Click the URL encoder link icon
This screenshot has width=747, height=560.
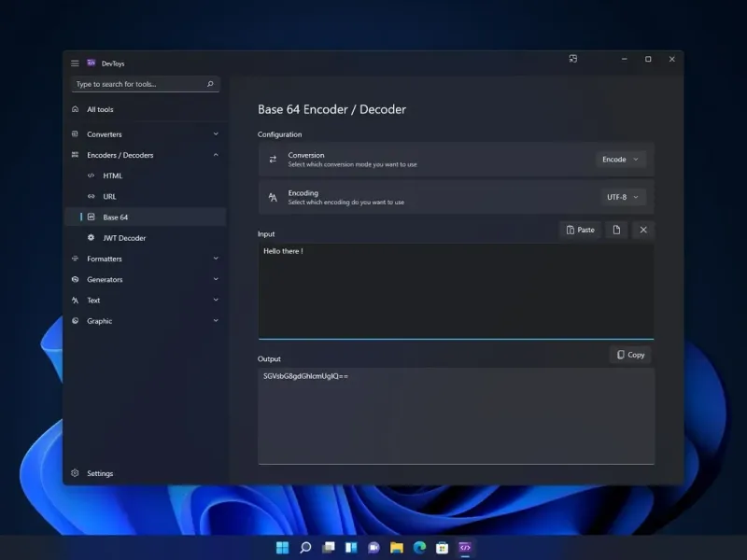(x=91, y=196)
